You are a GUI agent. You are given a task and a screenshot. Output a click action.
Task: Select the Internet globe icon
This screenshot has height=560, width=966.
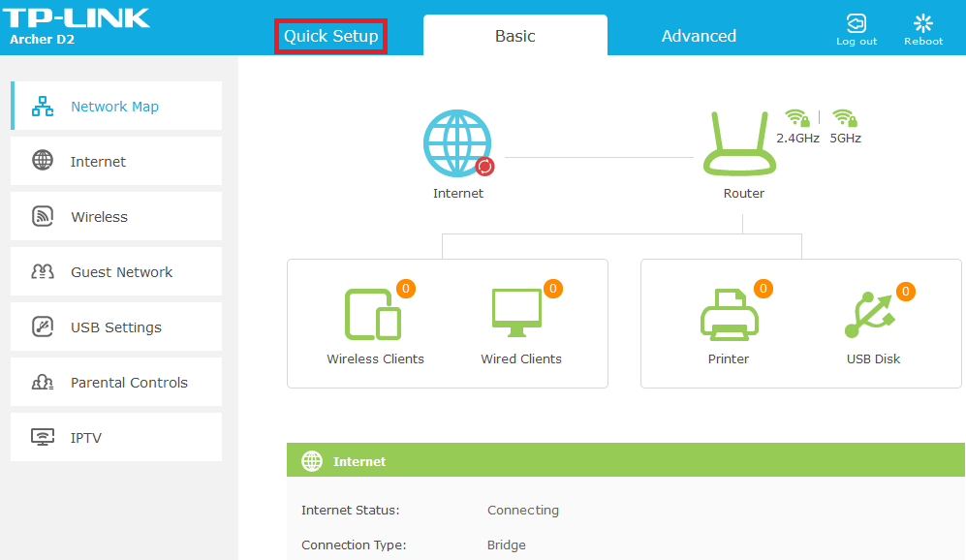click(458, 143)
